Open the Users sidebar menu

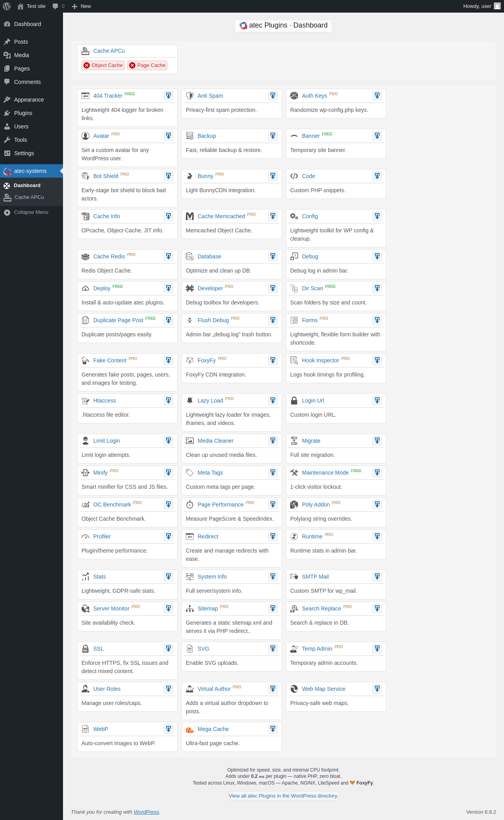pyautogui.click(x=31, y=126)
